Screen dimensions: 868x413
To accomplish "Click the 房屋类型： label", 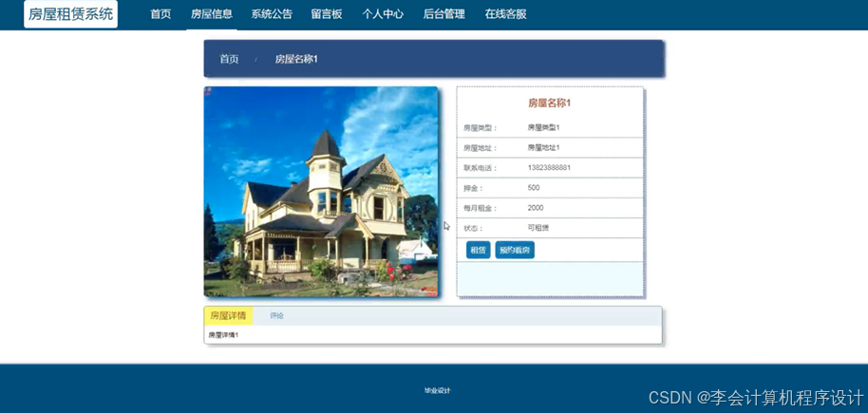I will click(481, 128).
